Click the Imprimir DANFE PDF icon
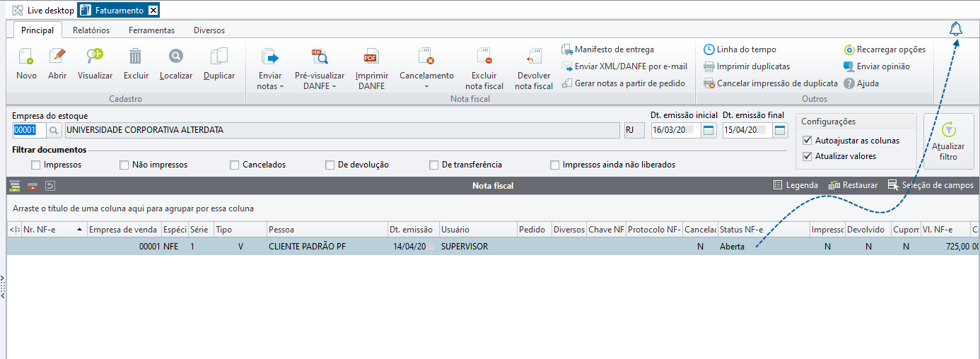Viewport: 980px width, 359px height. point(371,57)
